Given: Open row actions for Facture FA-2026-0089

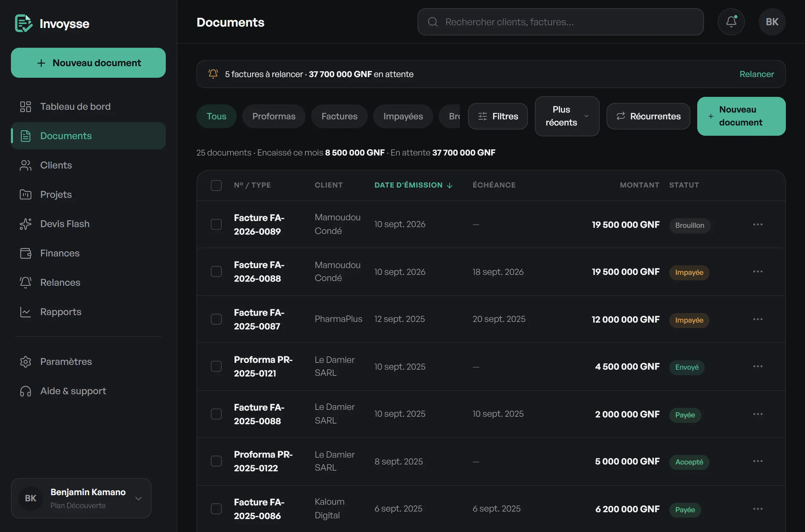Looking at the screenshot, I should tap(758, 224).
